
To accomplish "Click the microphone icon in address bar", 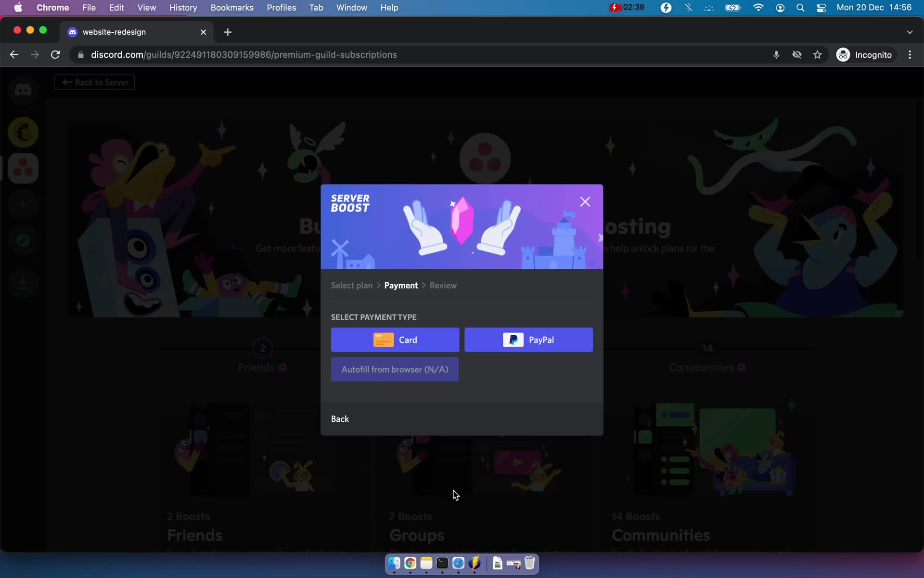I will 776,55.
